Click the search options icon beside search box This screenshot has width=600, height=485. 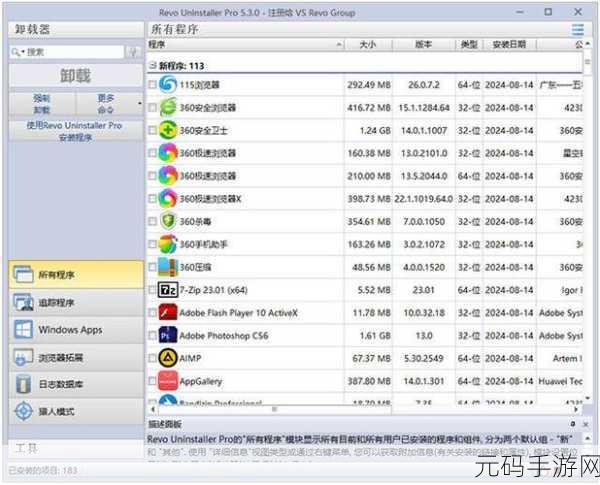tap(133, 52)
